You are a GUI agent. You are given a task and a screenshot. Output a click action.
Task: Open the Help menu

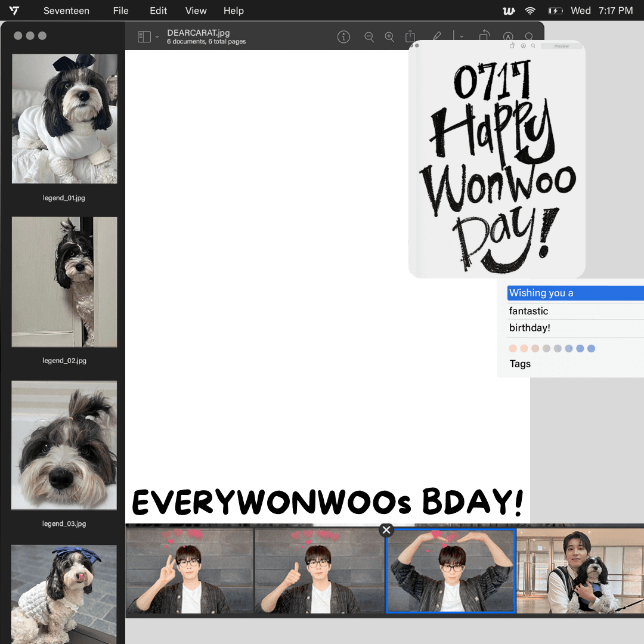(233, 11)
